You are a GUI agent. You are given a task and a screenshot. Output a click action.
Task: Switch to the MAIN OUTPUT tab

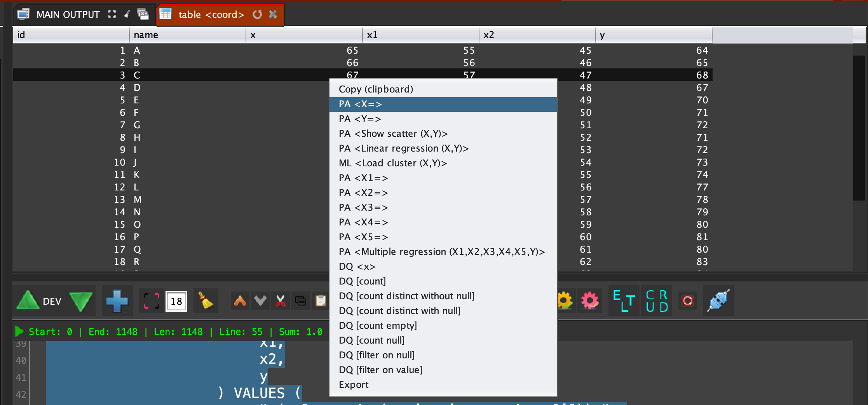pos(68,15)
